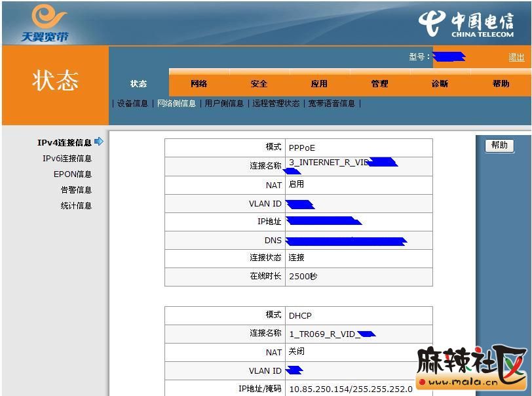The width and height of the screenshot is (532, 396).
Task: Click the blue arrow beside IPv4连接信息
Action: coord(99,142)
